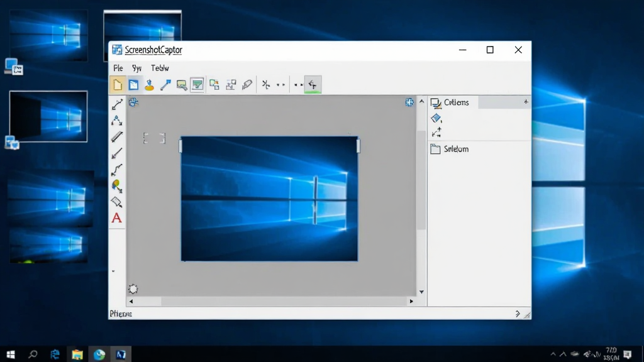The width and height of the screenshot is (644, 362).
Task: Open the computer desktop icon under first thumbnail
Action: [13, 67]
